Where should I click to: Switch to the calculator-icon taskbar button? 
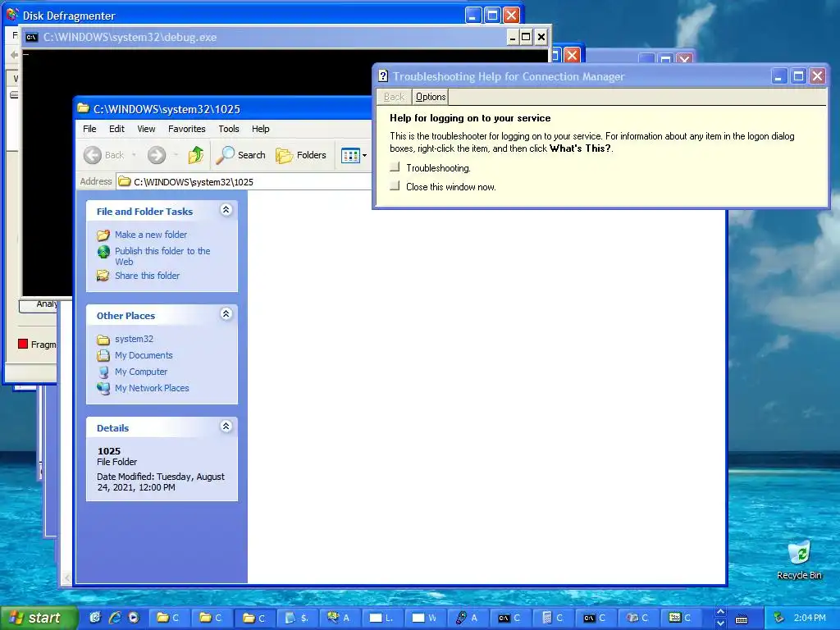click(553, 618)
